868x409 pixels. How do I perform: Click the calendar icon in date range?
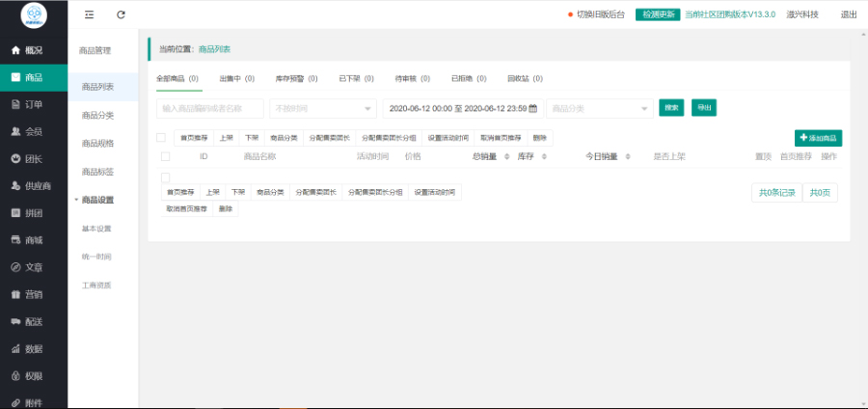[x=532, y=108]
